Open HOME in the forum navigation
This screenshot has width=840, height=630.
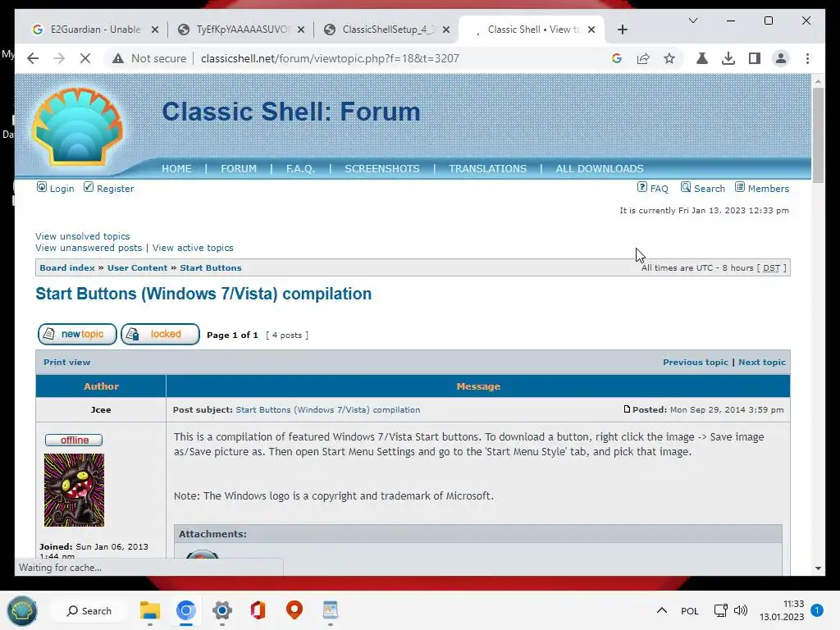(x=176, y=169)
